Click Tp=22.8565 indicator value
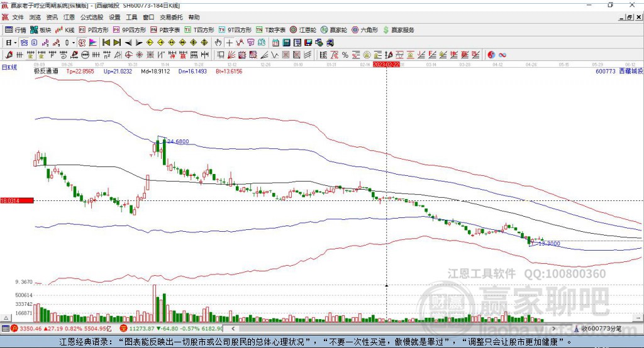644x348 pixels. point(80,72)
